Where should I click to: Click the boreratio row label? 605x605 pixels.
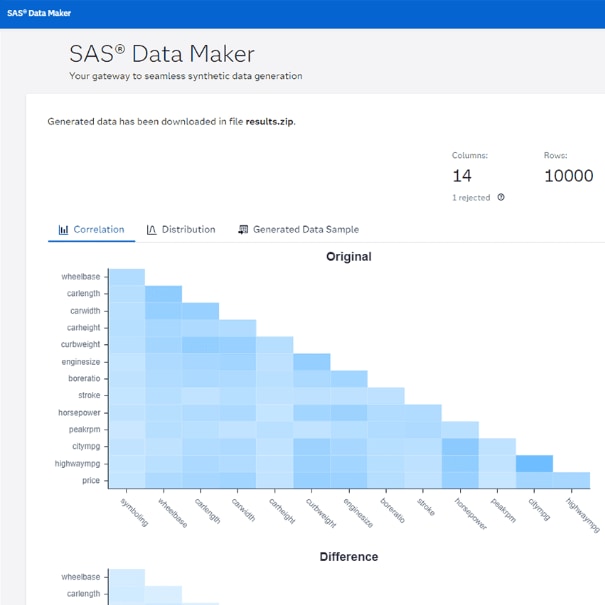(84, 378)
